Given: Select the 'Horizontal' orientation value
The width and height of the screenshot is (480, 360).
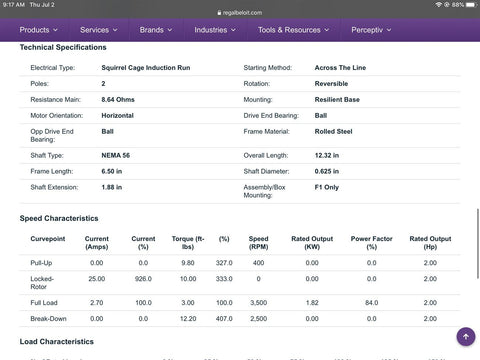Looking at the screenshot, I should 117,116.
